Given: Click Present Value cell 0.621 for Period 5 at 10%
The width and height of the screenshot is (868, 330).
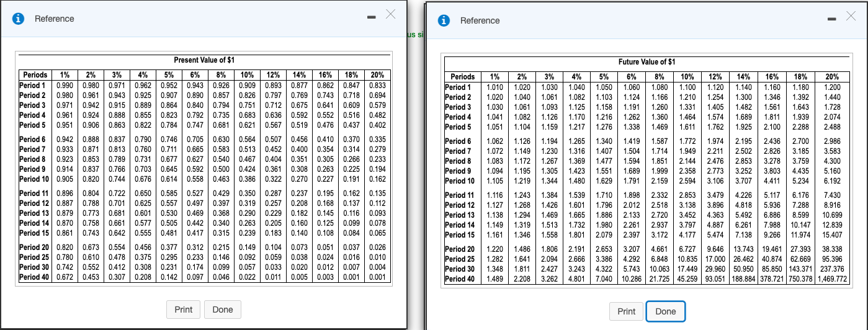Looking at the screenshot, I should [248, 125].
